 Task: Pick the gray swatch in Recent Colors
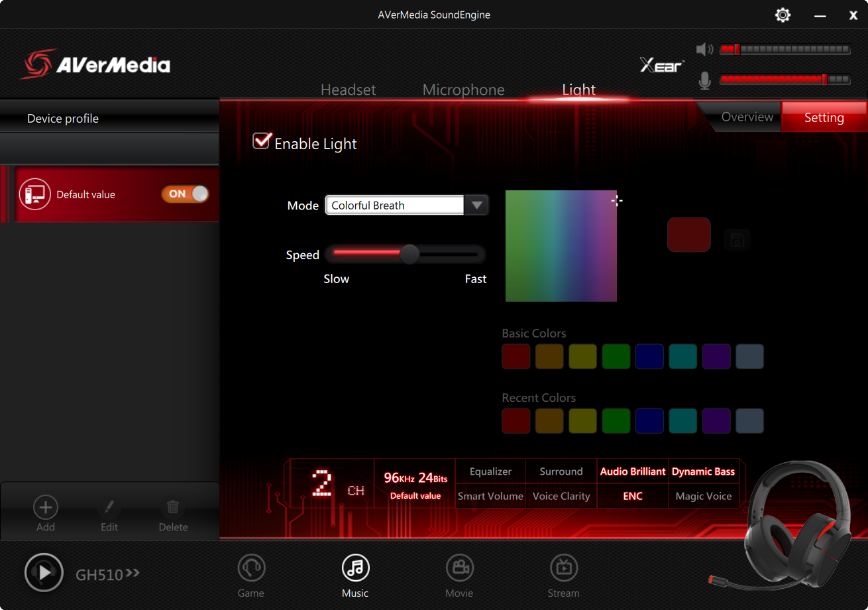click(x=749, y=421)
